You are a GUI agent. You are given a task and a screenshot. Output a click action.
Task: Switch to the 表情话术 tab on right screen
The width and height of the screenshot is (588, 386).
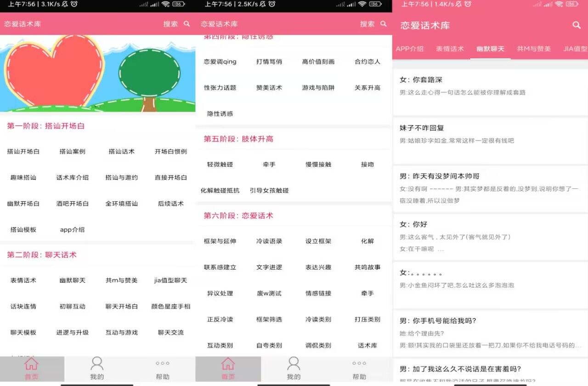[450, 49]
